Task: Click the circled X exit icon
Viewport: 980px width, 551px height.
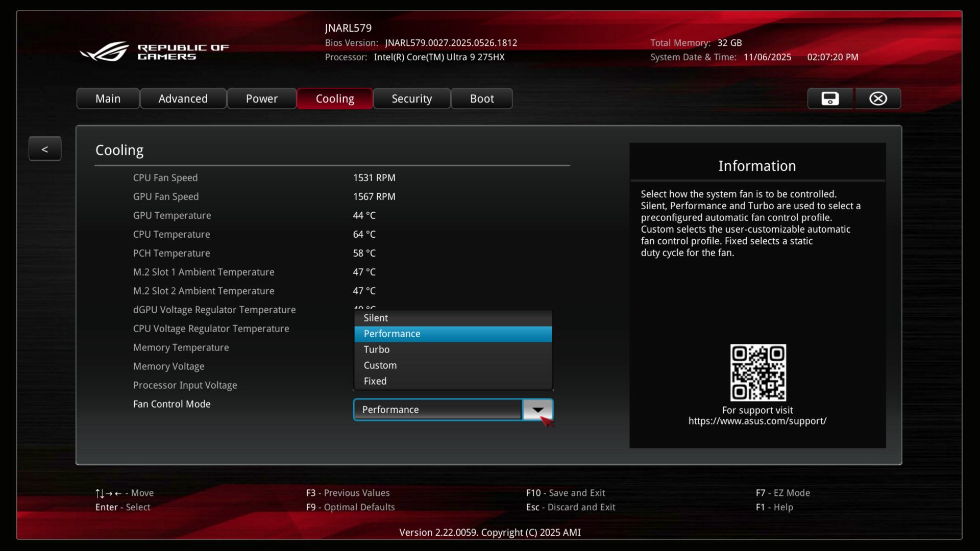Action: pyautogui.click(x=878, y=98)
